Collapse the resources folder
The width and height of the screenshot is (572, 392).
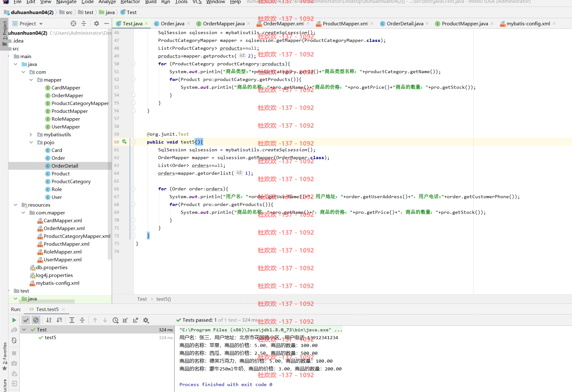click(x=15, y=205)
